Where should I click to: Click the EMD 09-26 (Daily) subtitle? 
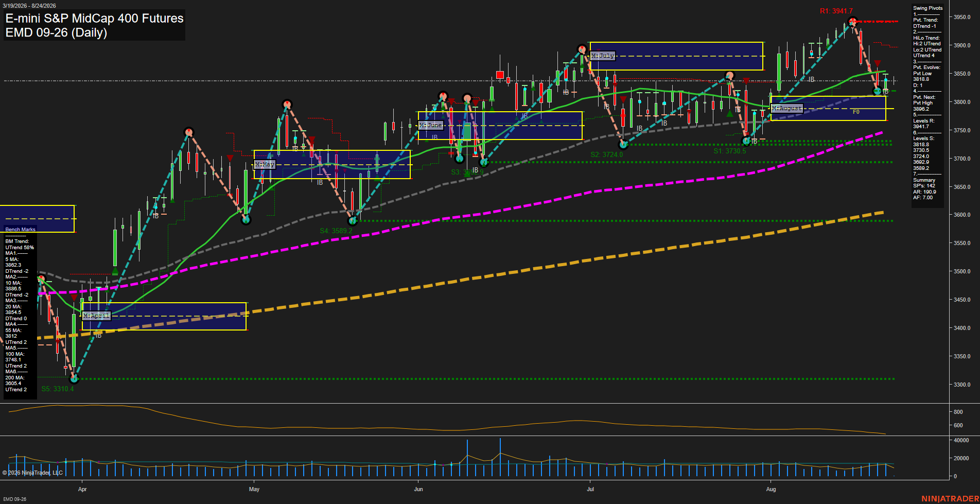pos(56,33)
